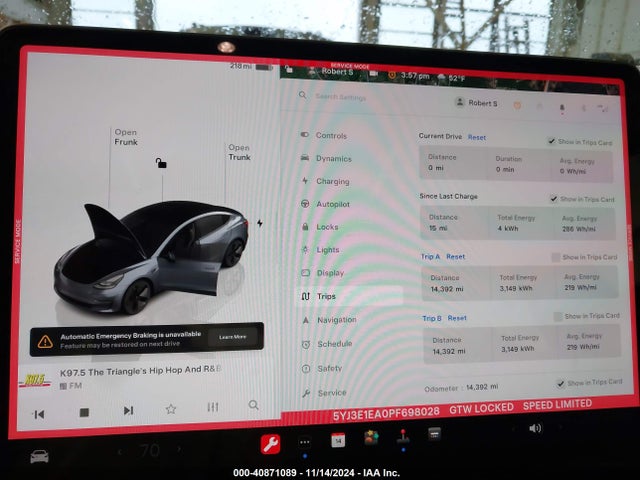Stop radio playback
The image size is (640, 480).
(84, 413)
